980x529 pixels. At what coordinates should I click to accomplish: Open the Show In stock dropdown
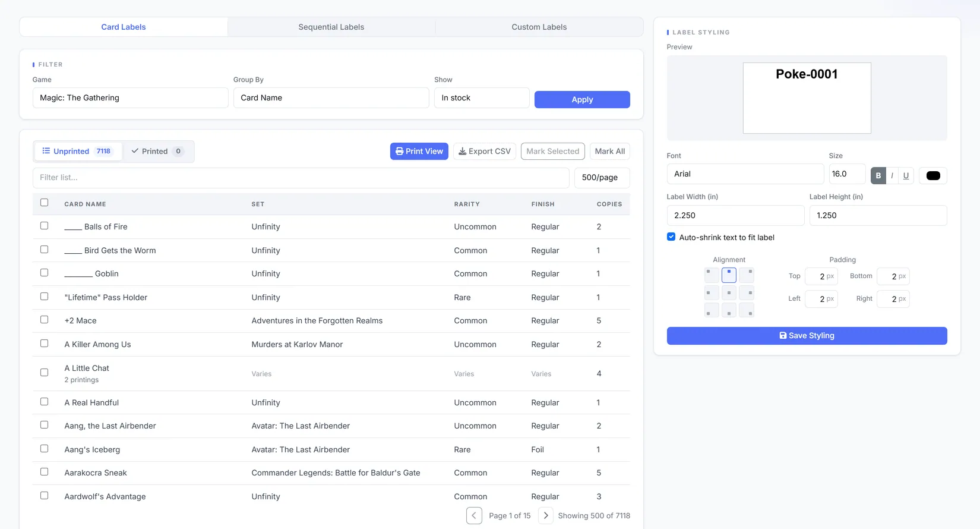pyautogui.click(x=482, y=98)
